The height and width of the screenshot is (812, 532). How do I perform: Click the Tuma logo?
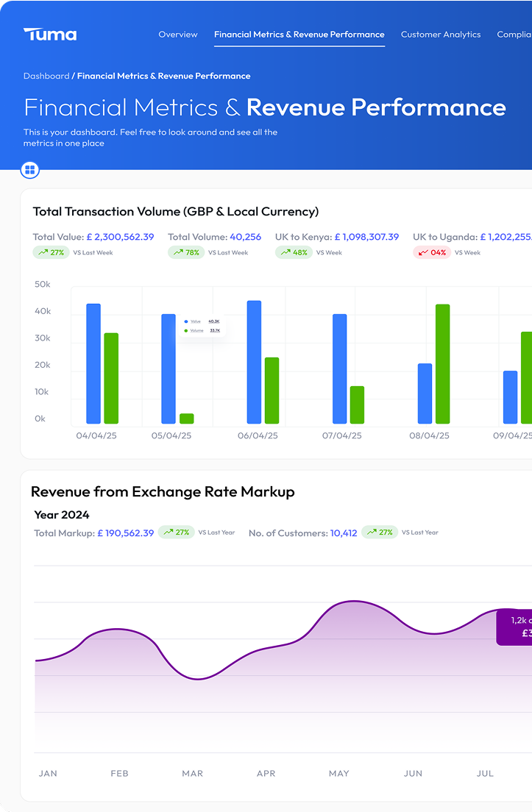pyautogui.click(x=50, y=34)
